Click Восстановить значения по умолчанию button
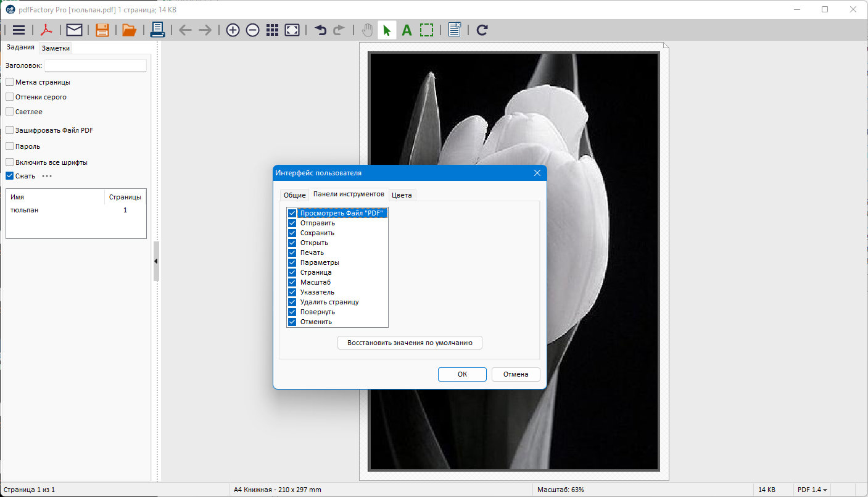Screen dimensions: 868x497 coord(410,343)
